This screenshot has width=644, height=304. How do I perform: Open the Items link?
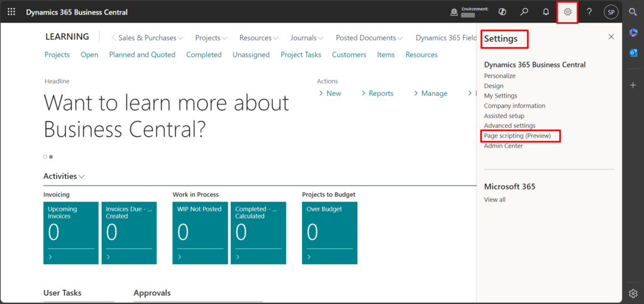[x=386, y=55]
